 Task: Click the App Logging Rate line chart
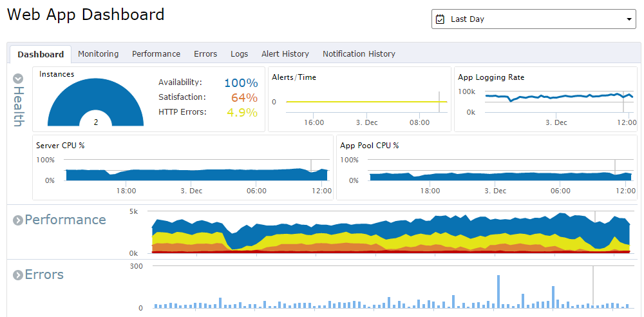559,97
